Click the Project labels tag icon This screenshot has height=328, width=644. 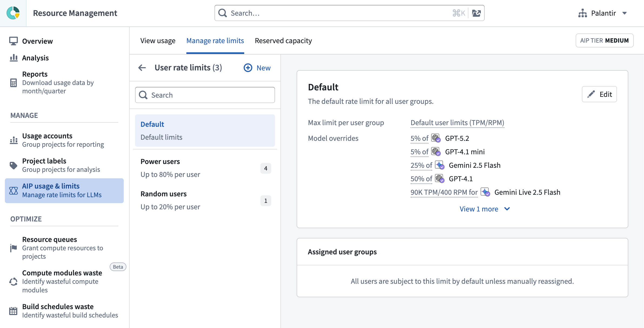pos(14,165)
